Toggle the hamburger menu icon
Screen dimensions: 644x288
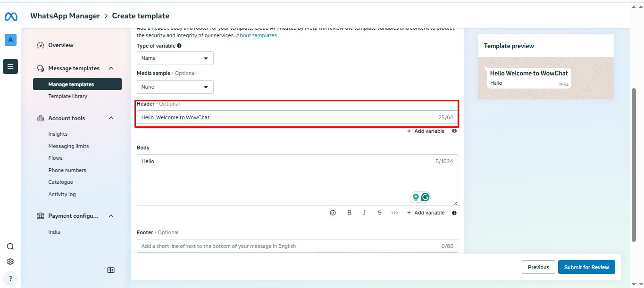[x=10, y=66]
